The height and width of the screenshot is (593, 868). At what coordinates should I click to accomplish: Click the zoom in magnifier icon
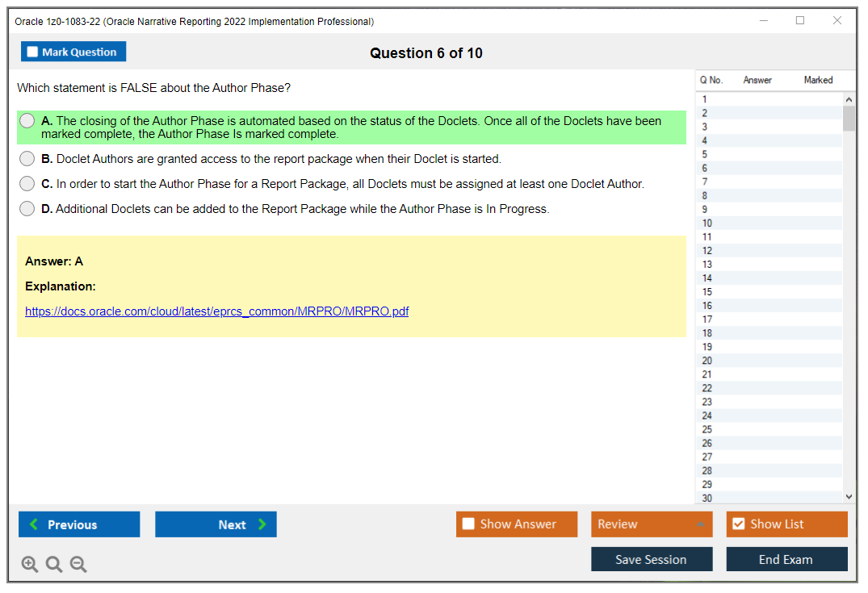[30, 565]
